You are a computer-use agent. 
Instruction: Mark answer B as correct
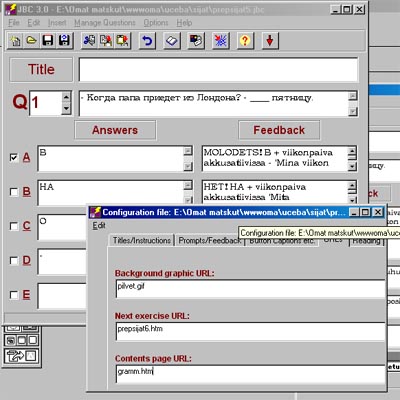[14, 192]
